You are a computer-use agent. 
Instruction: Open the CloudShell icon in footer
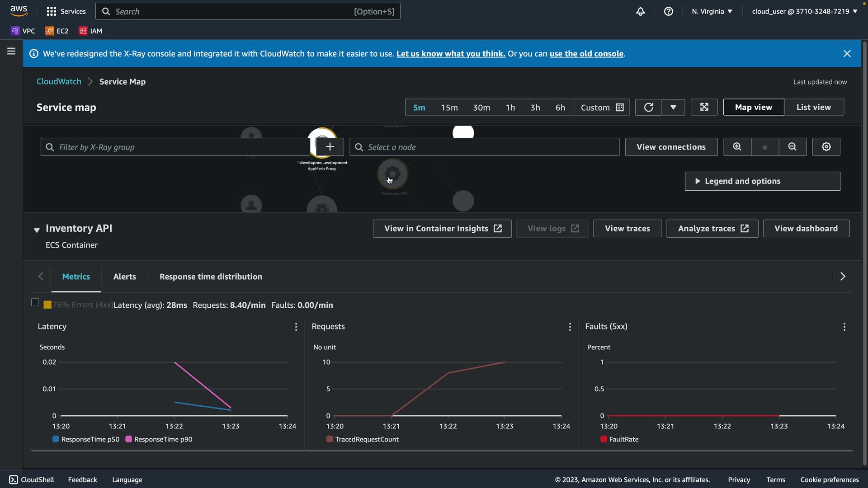point(14,479)
